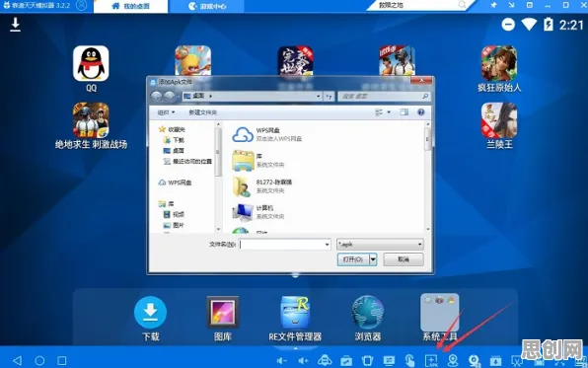Switch to the 我的桌面 tab

coord(130,6)
